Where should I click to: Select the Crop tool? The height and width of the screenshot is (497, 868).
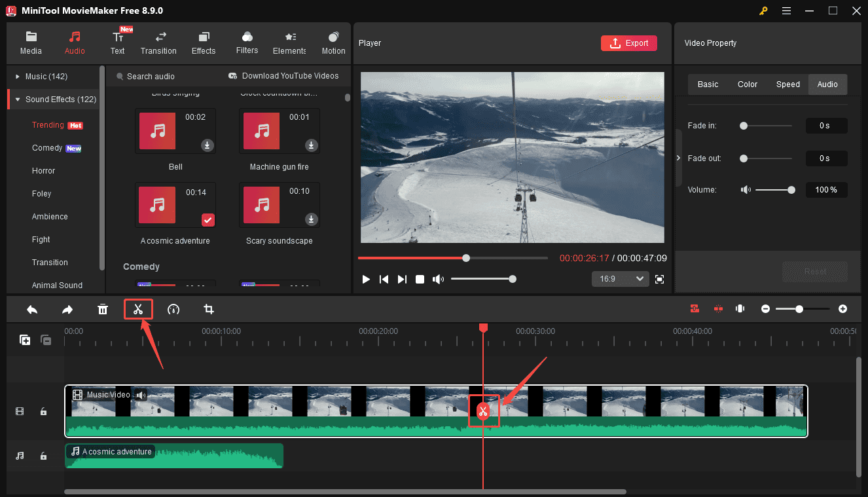click(x=209, y=309)
